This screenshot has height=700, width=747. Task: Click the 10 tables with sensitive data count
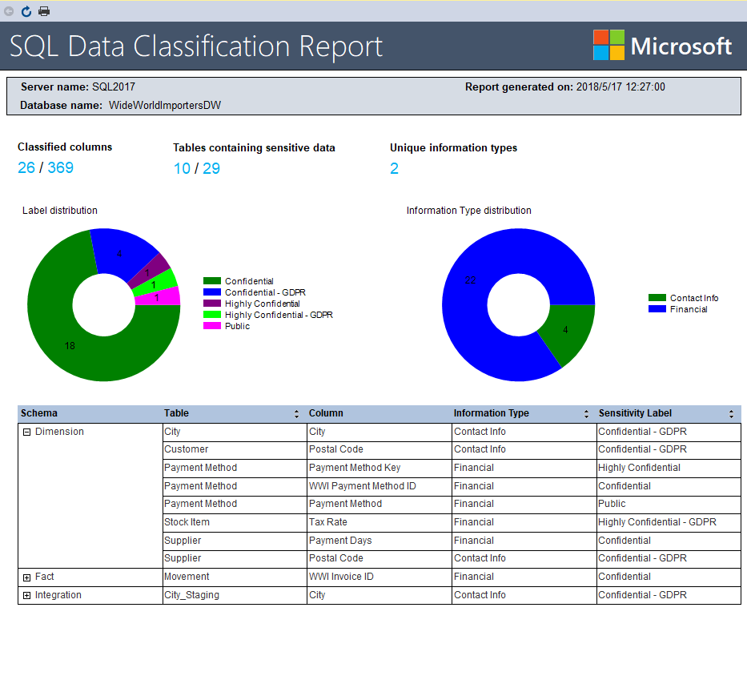[x=182, y=169]
